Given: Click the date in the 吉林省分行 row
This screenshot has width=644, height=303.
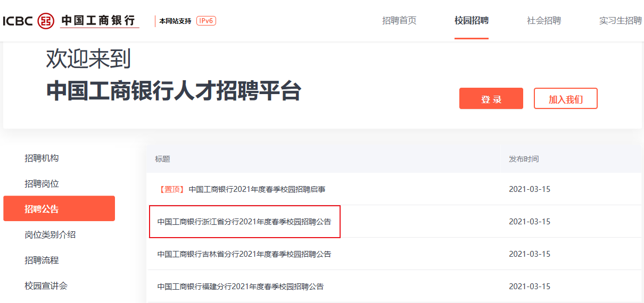Looking at the screenshot, I should [x=530, y=254].
